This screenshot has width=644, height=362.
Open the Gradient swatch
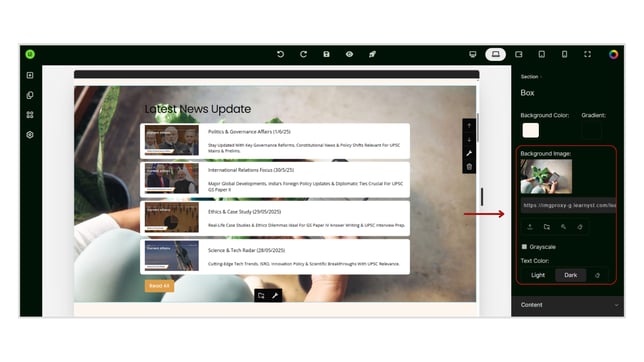coord(591,131)
